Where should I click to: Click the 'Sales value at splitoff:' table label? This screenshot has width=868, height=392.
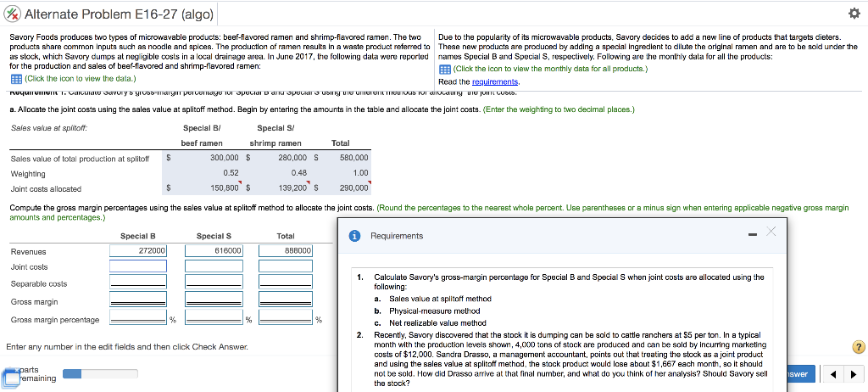point(49,128)
